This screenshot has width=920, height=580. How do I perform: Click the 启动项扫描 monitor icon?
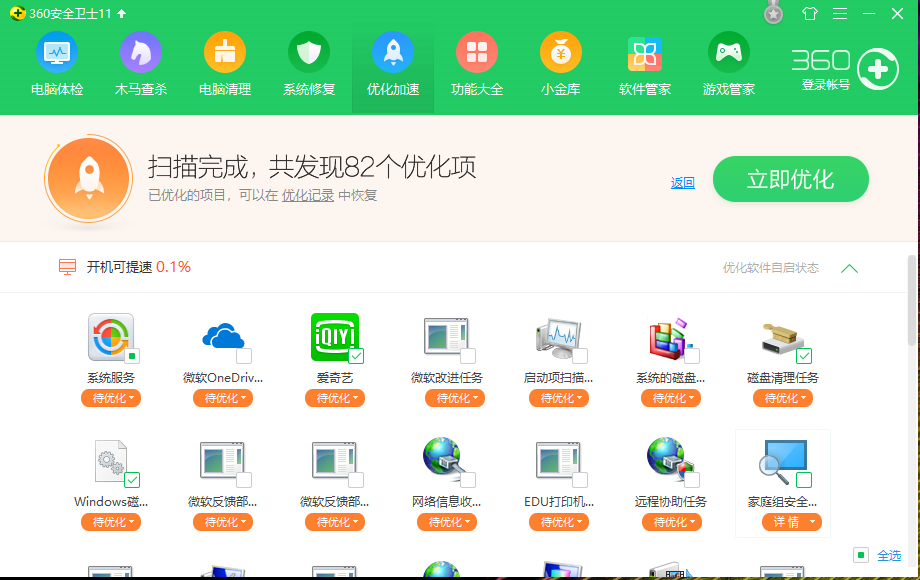558,338
